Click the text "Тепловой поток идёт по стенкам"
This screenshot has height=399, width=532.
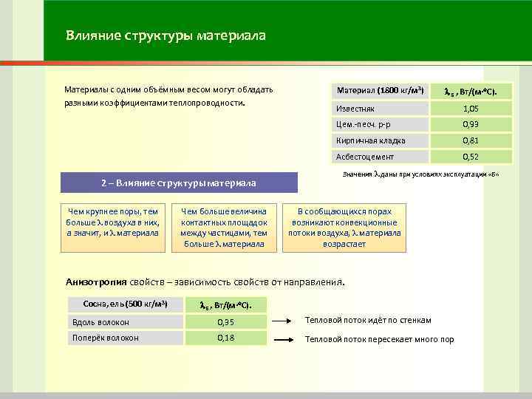pos(368,320)
